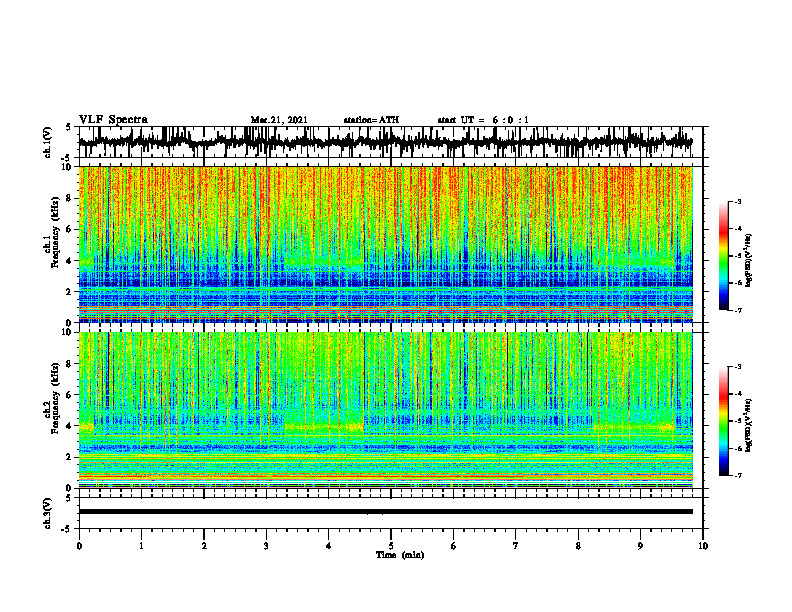Click the ch.1 color scale log(PSD) unit label
The width and height of the screenshot is (792, 612).
749,260
